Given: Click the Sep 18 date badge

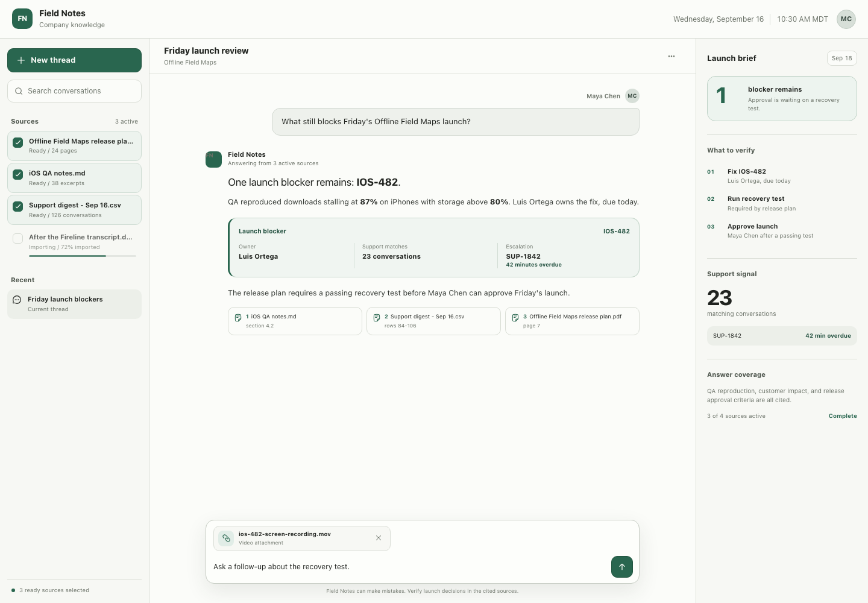Looking at the screenshot, I should (x=841, y=58).
